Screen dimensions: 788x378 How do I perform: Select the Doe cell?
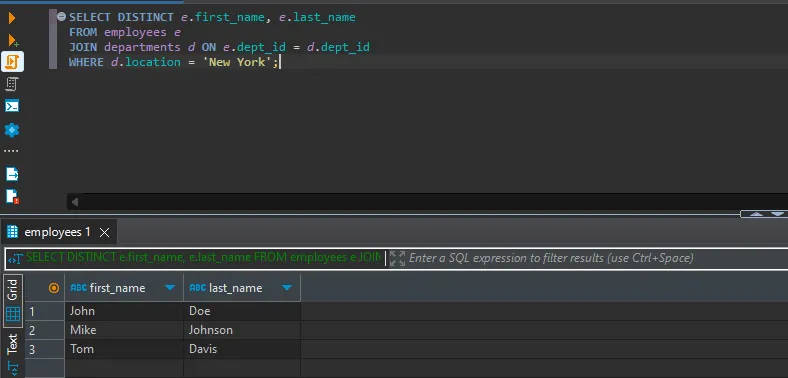pyautogui.click(x=242, y=311)
